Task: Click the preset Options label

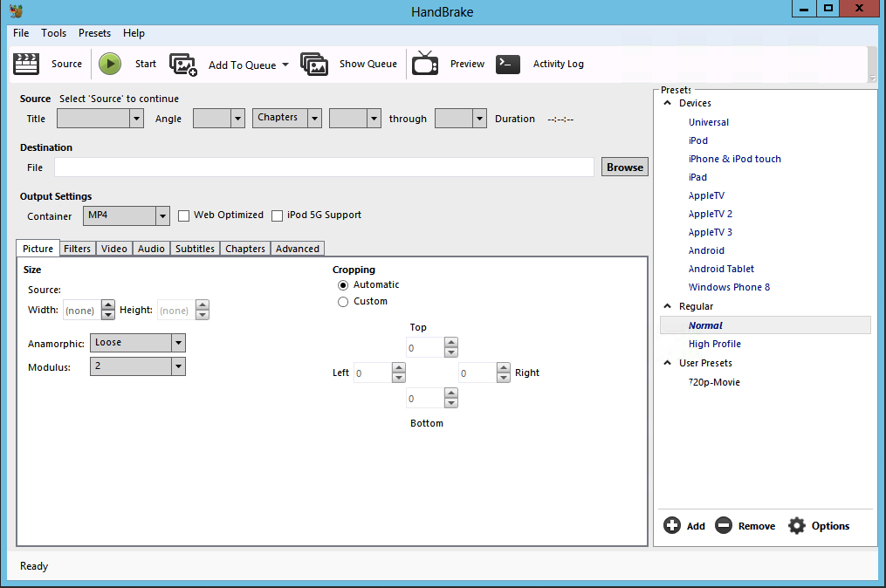Action: coord(831,526)
